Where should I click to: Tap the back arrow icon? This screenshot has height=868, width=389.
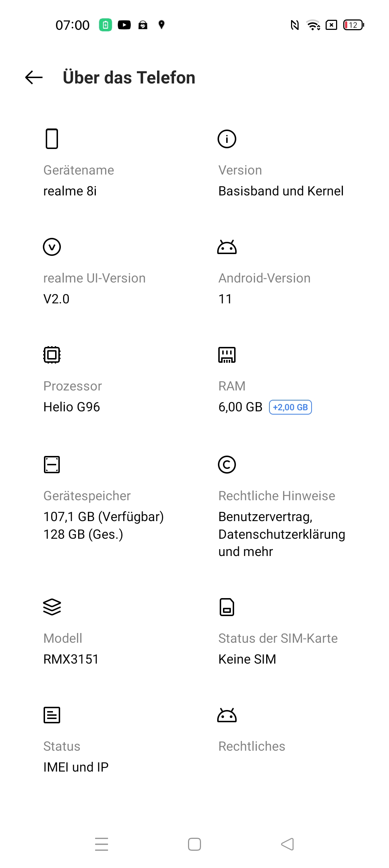(34, 77)
